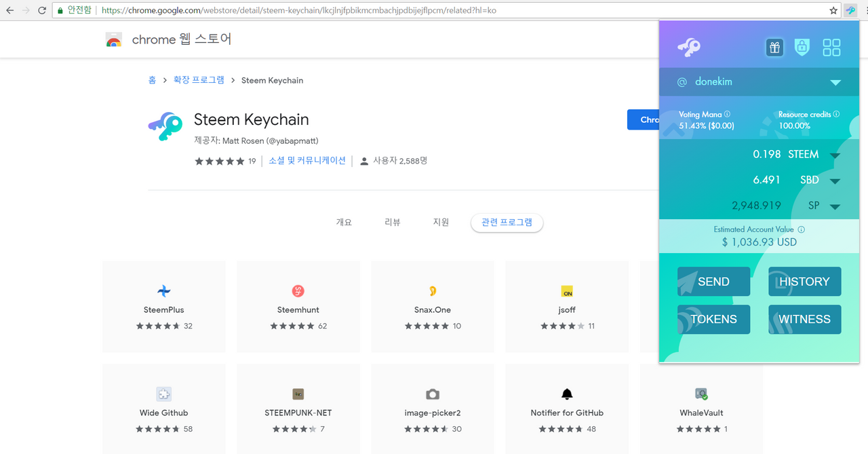The width and height of the screenshot is (868, 454).
Task: Select the 관련 프로그램 tab
Action: pyautogui.click(x=507, y=223)
